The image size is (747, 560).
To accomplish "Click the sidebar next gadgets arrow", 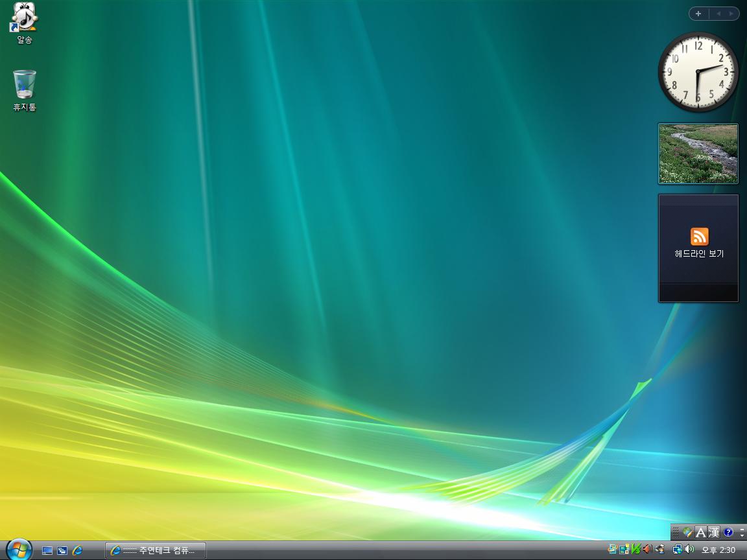I will tap(731, 14).
